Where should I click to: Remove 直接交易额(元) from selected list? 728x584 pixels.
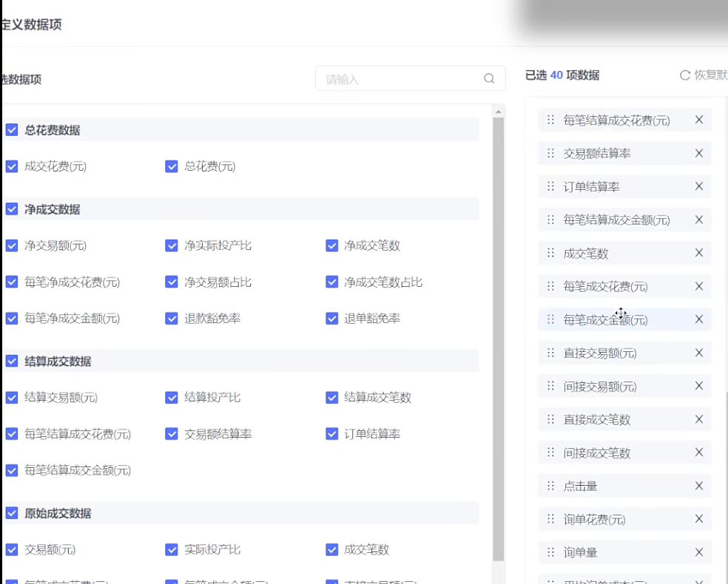(698, 353)
